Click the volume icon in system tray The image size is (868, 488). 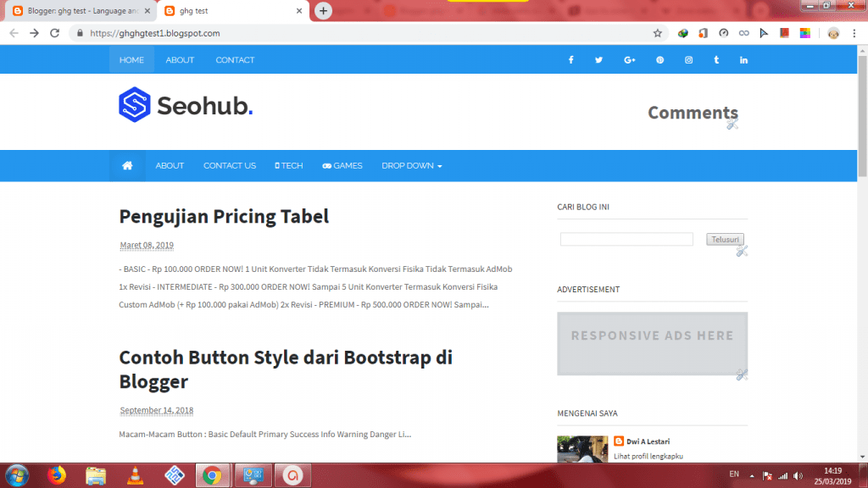coord(798,475)
